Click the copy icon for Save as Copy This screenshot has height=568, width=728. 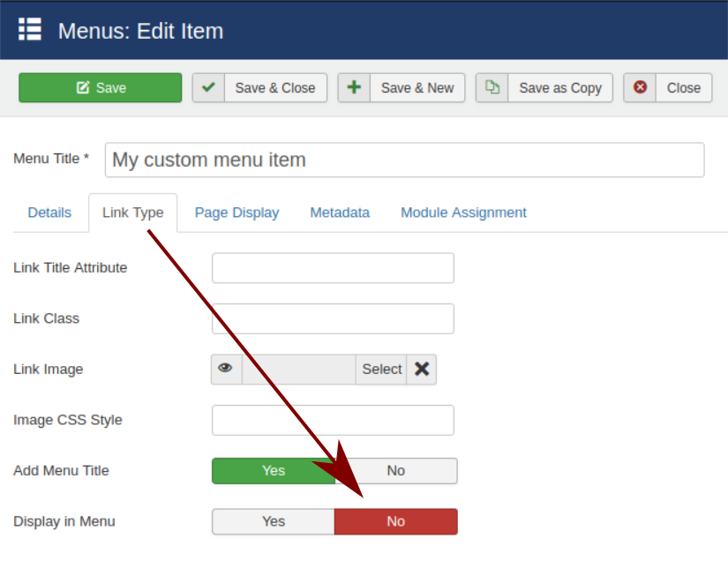(492, 87)
